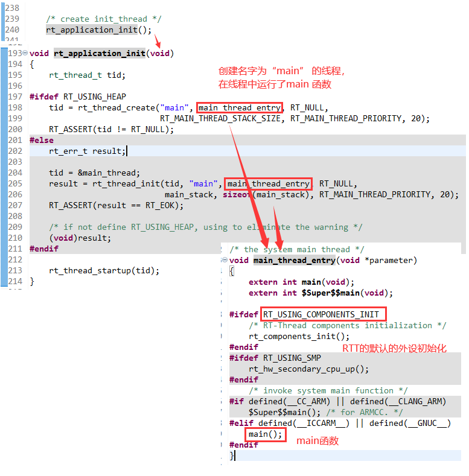
Task: Click the #else directive on line 201
Action: click(42, 140)
